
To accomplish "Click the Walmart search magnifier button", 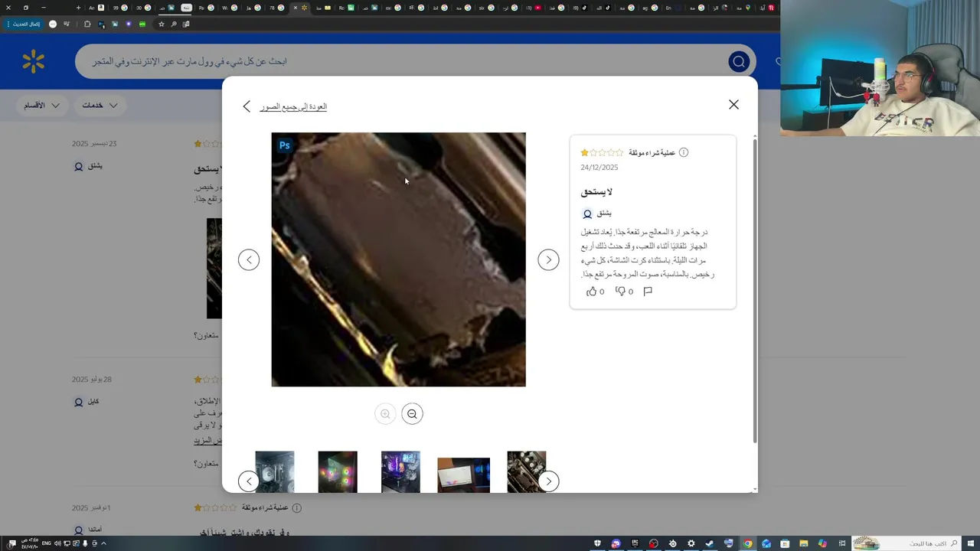I will pyautogui.click(x=739, y=61).
